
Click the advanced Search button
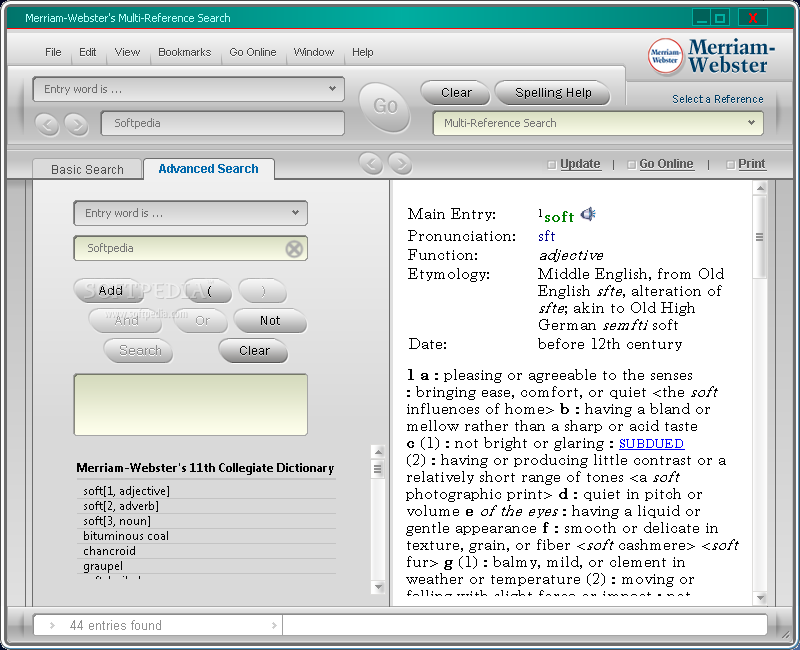tap(139, 351)
